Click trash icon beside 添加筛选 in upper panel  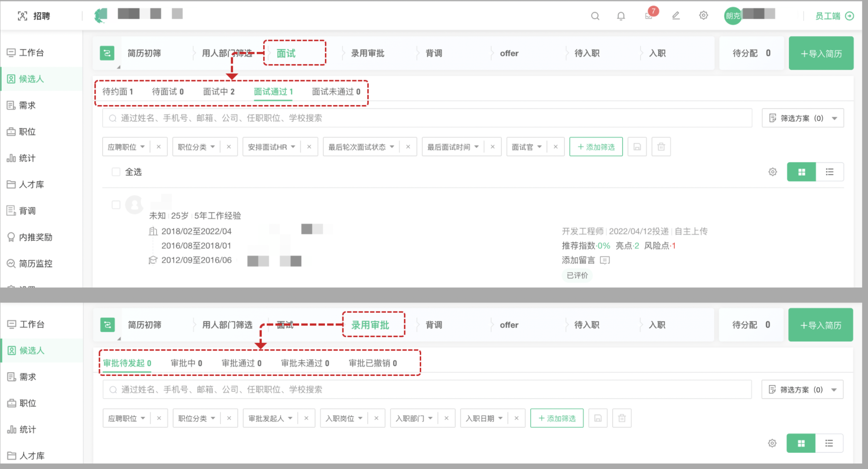pyautogui.click(x=661, y=147)
